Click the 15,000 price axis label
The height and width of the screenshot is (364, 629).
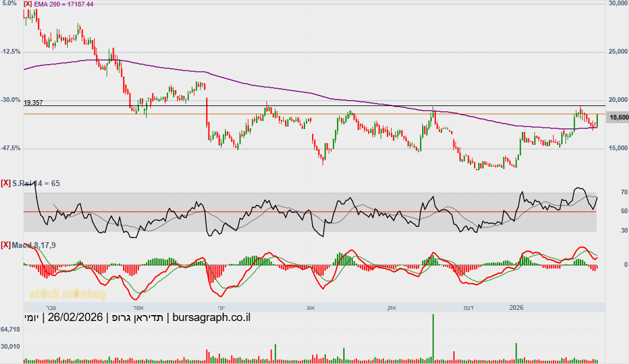pos(618,148)
